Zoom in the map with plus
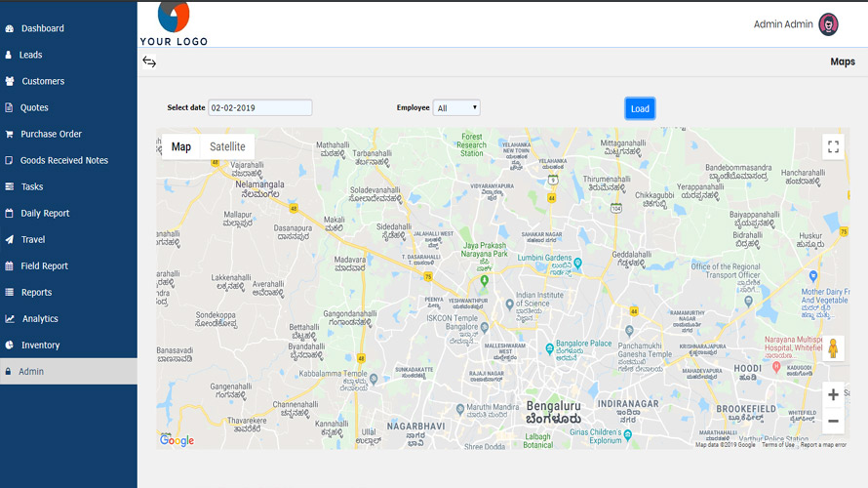 833,395
